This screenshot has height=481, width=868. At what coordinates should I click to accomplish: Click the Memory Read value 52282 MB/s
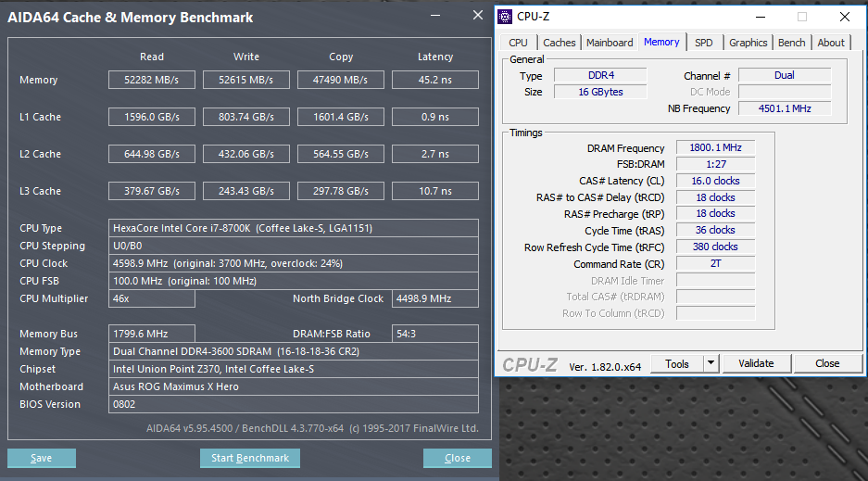[152, 80]
